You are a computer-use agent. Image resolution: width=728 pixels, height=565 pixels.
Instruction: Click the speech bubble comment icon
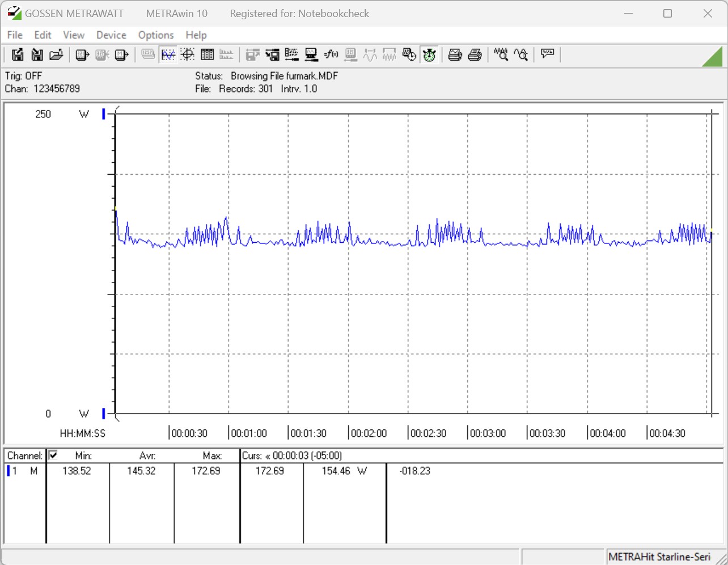[547, 54]
